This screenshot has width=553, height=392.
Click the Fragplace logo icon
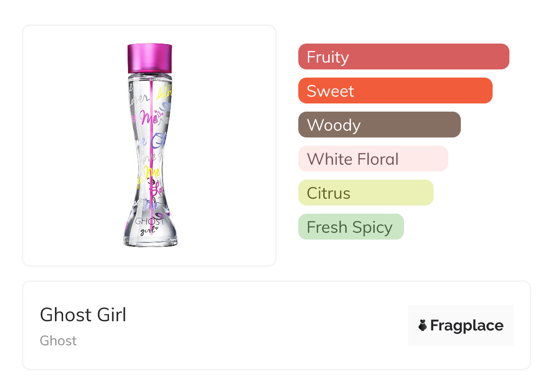click(423, 325)
